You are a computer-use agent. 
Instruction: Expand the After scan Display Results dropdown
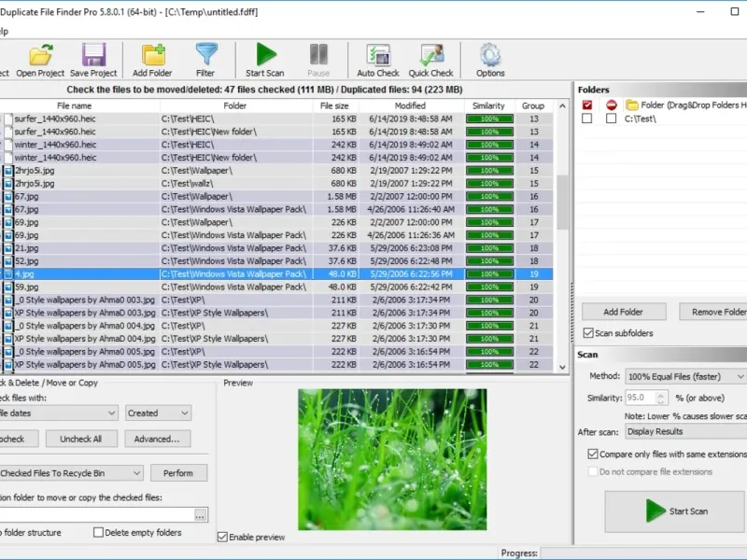click(x=684, y=431)
